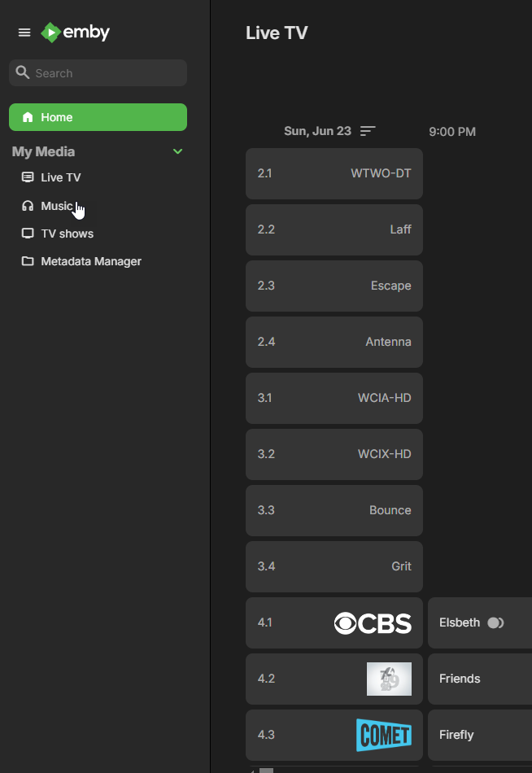Select Live TV in the sidebar
This screenshot has width=532, height=773.
59,177
